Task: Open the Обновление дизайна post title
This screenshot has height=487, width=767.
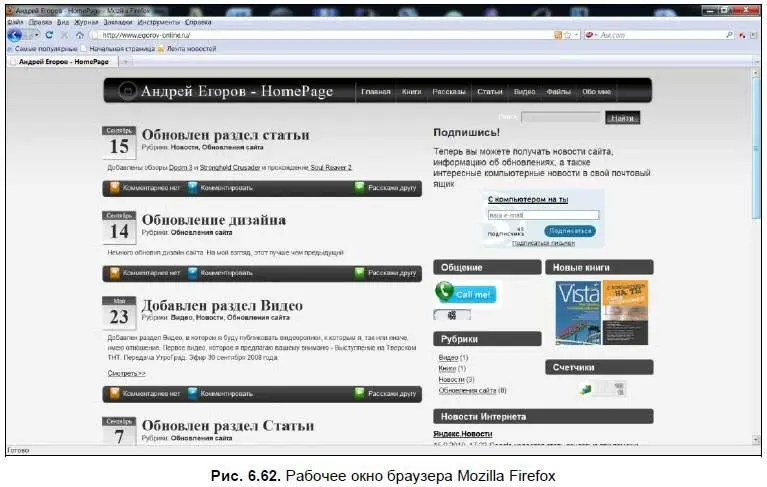Action: click(x=214, y=220)
